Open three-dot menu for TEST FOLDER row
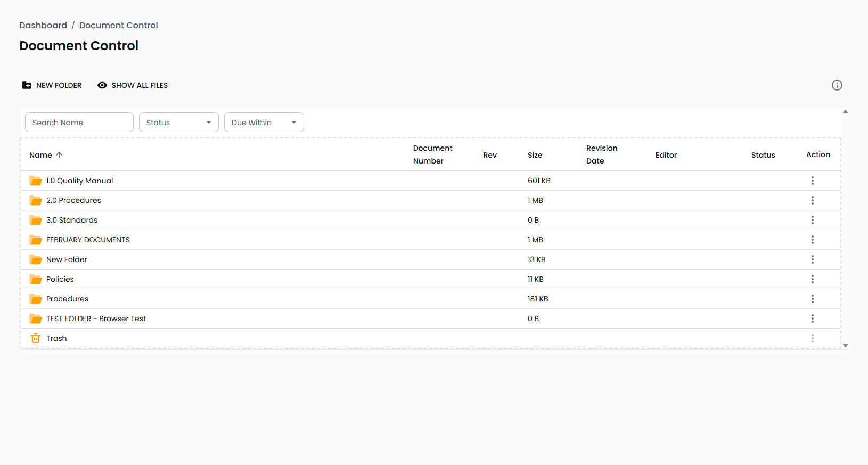 tap(812, 319)
